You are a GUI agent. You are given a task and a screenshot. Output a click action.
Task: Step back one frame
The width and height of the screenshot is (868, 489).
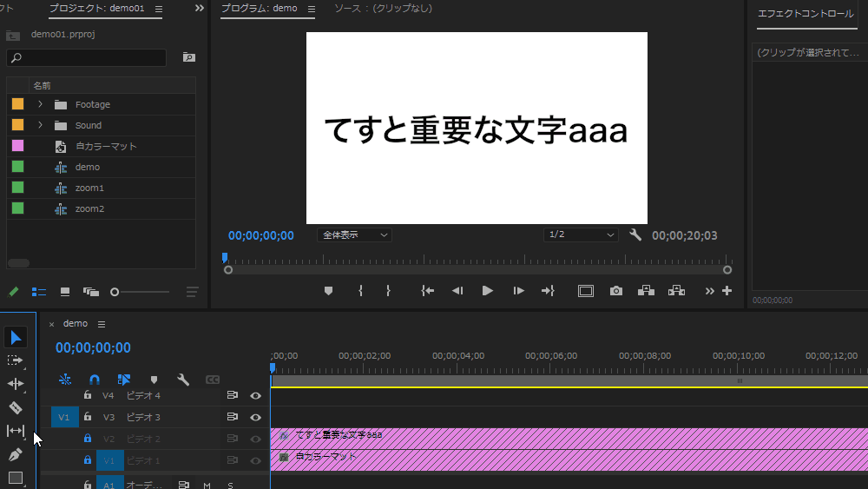pos(457,291)
